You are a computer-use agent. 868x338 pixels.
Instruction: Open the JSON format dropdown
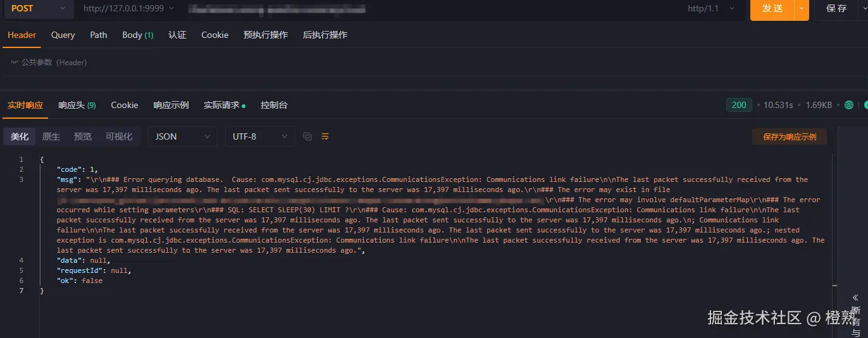pos(182,136)
